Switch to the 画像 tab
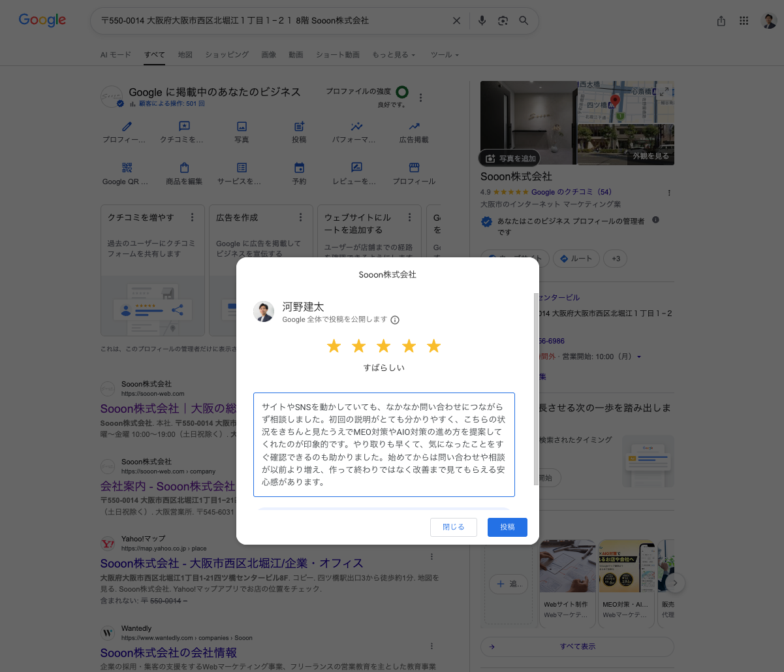784x672 pixels. tap(269, 55)
